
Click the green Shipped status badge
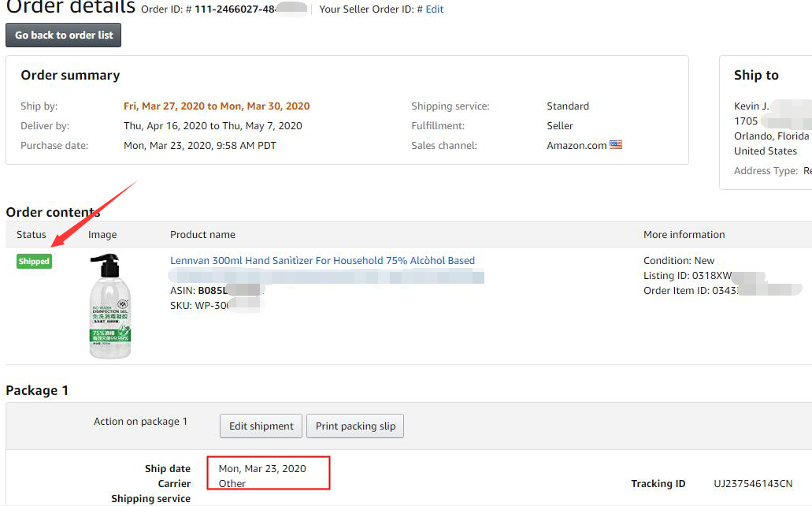[34, 262]
